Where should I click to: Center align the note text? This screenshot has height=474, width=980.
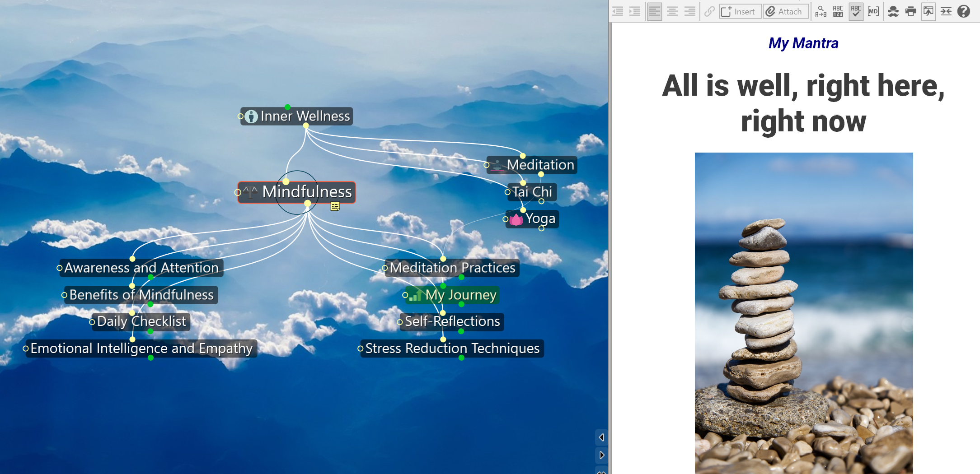pos(672,12)
